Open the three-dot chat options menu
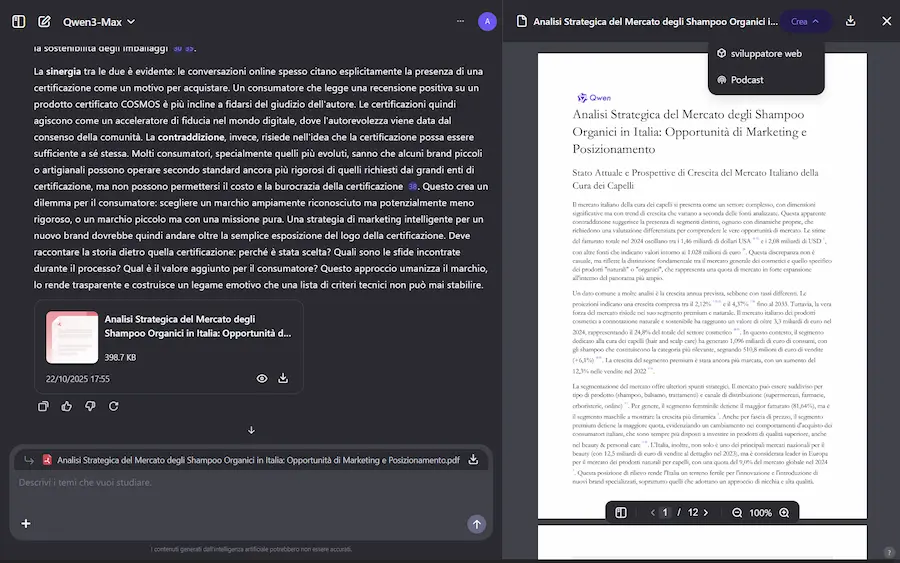 pyautogui.click(x=460, y=21)
